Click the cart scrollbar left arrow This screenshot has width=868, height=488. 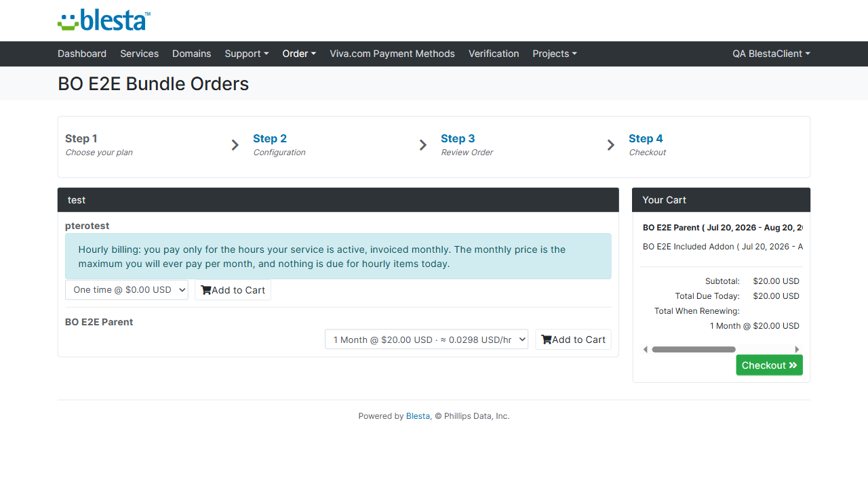pyautogui.click(x=646, y=350)
